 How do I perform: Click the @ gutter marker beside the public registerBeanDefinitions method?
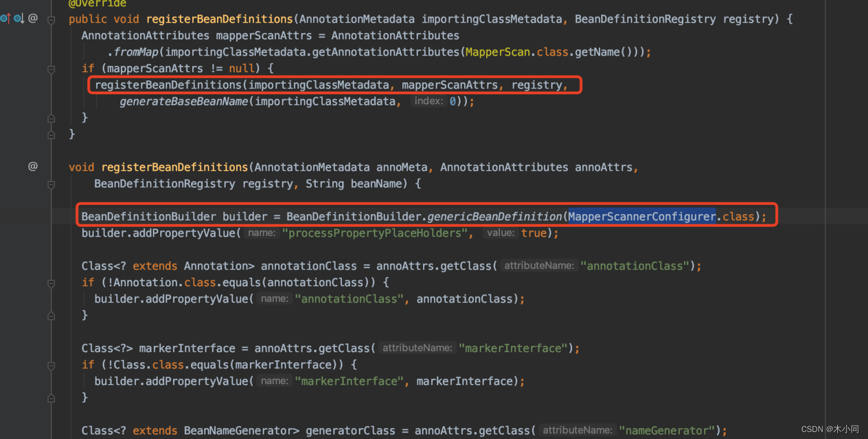point(33,19)
